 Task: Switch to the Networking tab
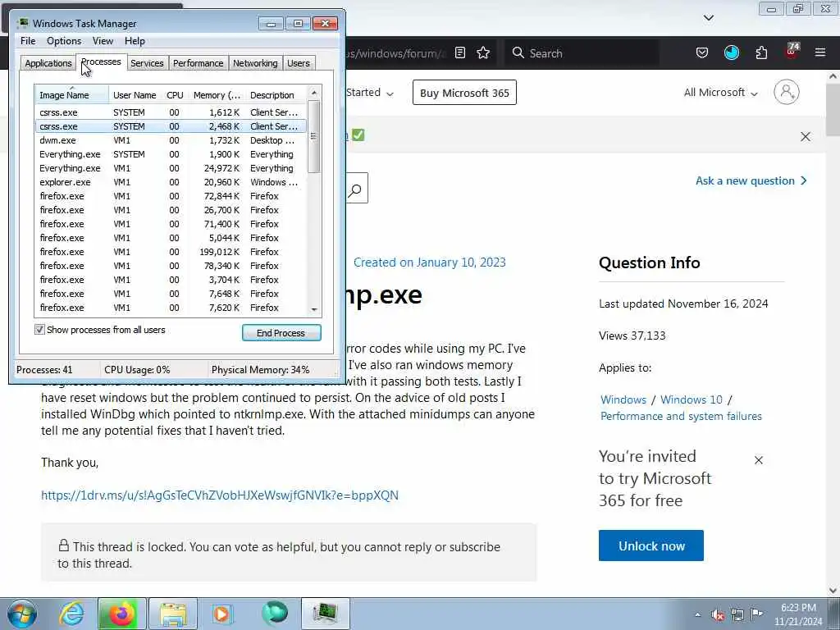click(255, 63)
